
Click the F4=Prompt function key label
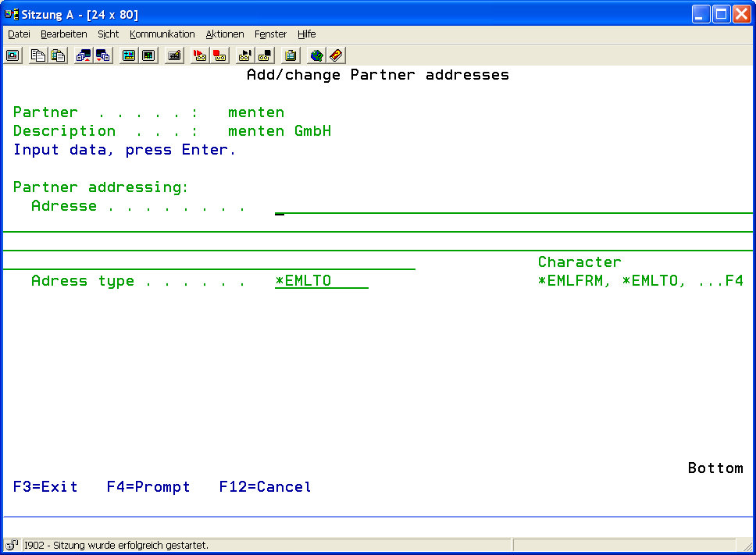tap(148, 487)
